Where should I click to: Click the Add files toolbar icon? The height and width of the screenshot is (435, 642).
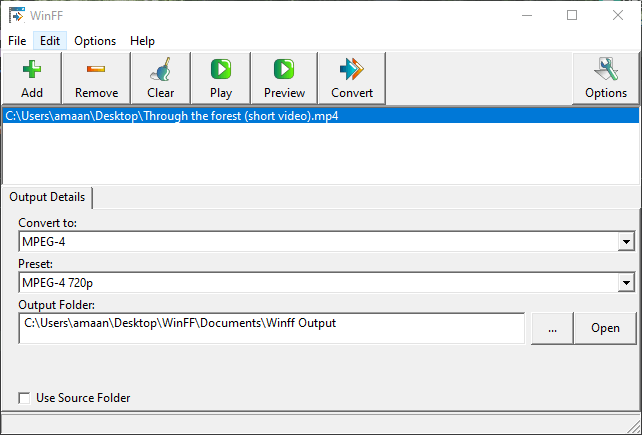pyautogui.click(x=32, y=78)
